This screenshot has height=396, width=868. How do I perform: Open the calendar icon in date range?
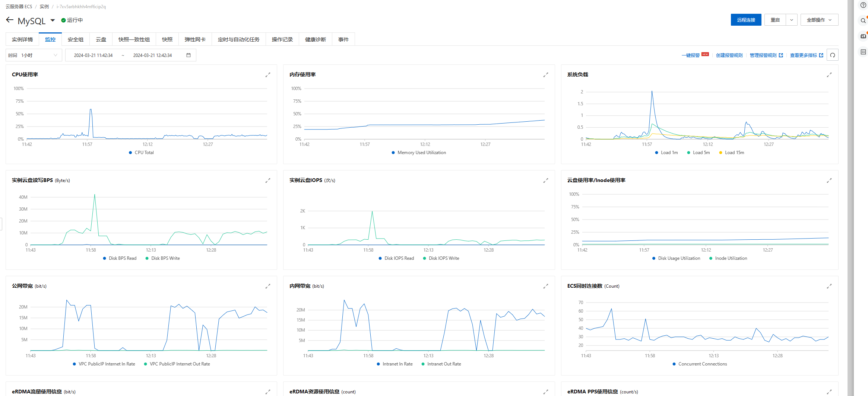coord(189,55)
